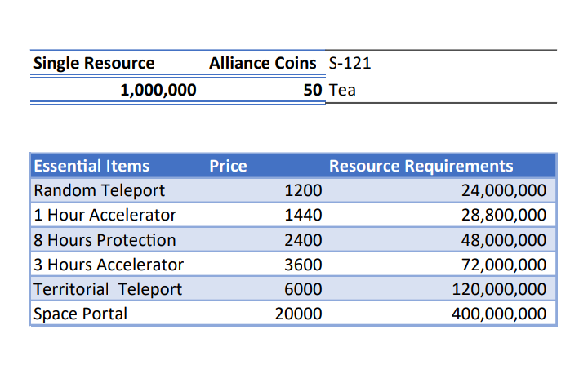Select the Resource Requirements column header
Image resolution: width=588 pixels, height=370 pixels.
pos(421,166)
